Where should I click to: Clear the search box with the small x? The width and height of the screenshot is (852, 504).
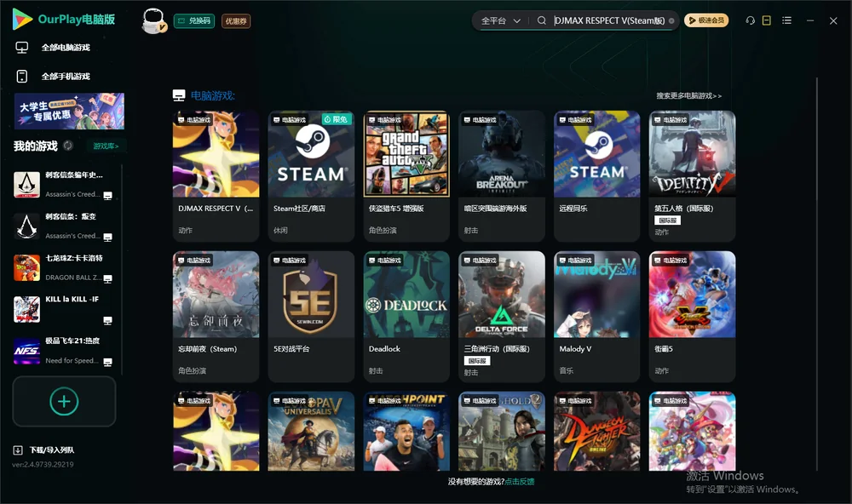click(x=671, y=21)
